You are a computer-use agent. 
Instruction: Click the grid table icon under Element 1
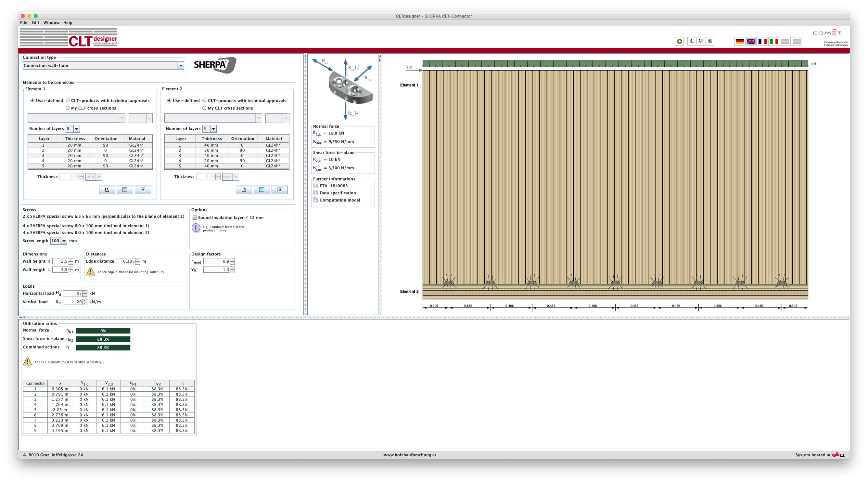coord(125,190)
